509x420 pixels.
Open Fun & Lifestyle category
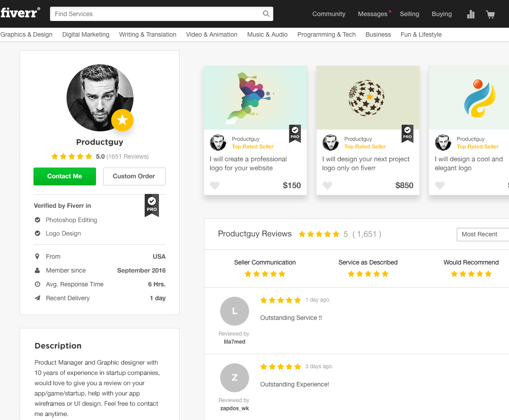(x=421, y=34)
